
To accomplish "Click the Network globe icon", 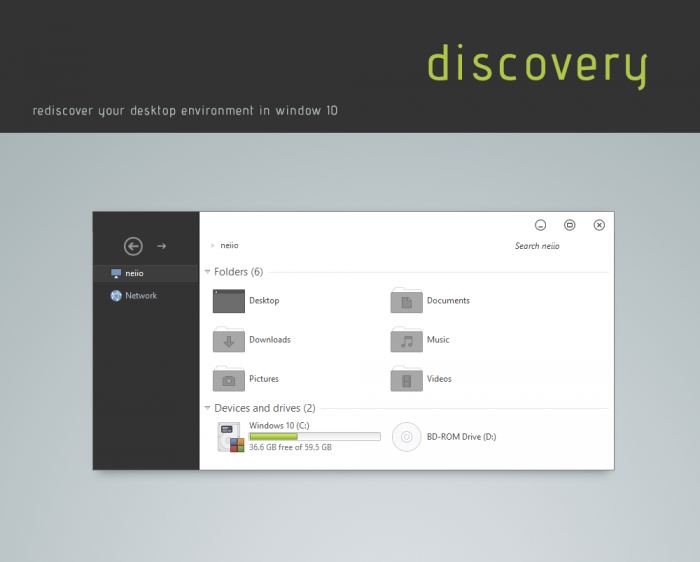I will click(116, 296).
